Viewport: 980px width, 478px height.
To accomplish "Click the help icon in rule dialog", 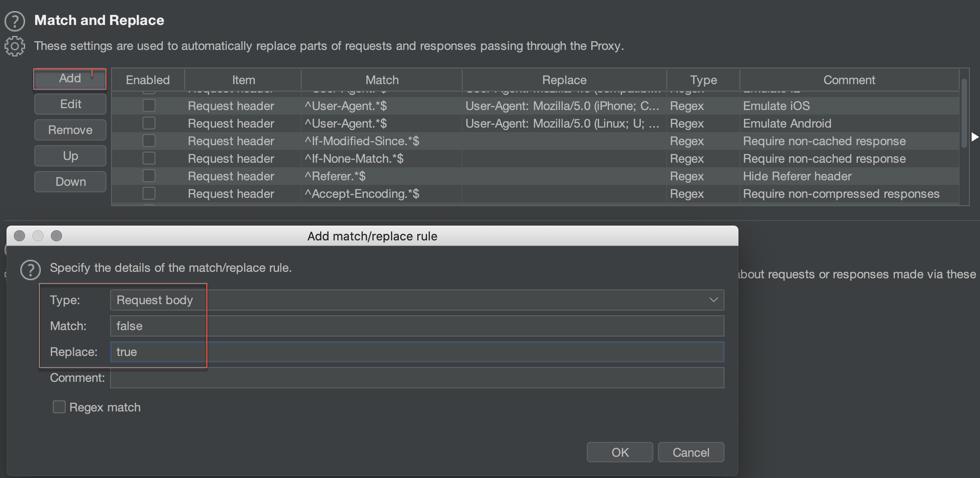I will pos(31,270).
